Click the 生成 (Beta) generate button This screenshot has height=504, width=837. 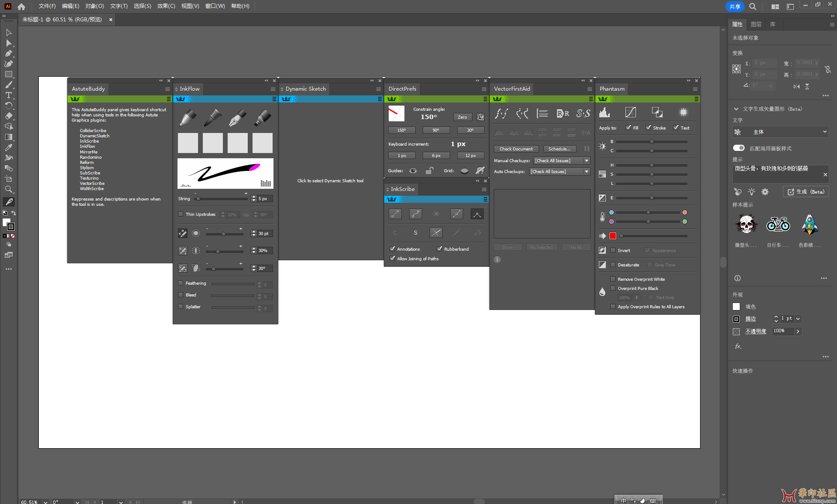tap(806, 192)
